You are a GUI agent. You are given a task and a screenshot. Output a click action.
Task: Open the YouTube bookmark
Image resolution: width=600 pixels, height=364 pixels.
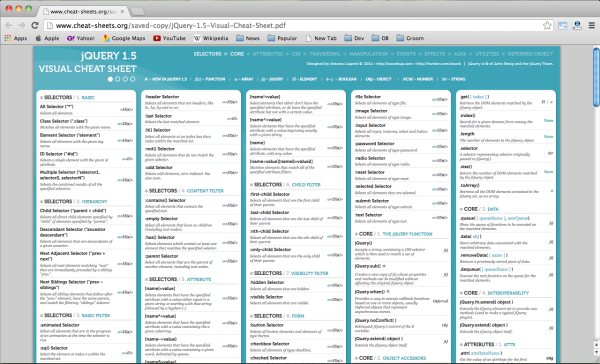click(x=169, y=38)
